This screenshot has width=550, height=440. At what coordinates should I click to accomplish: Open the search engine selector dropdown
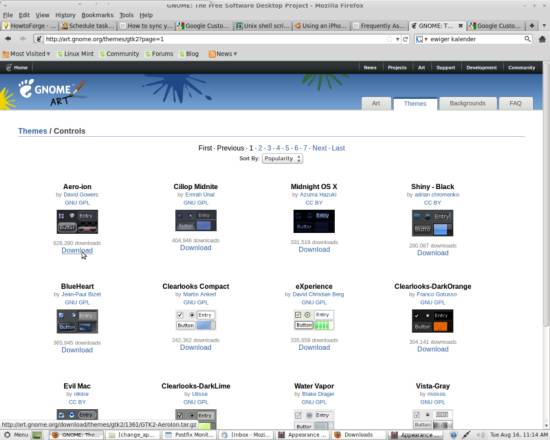(x=422, y=39)
